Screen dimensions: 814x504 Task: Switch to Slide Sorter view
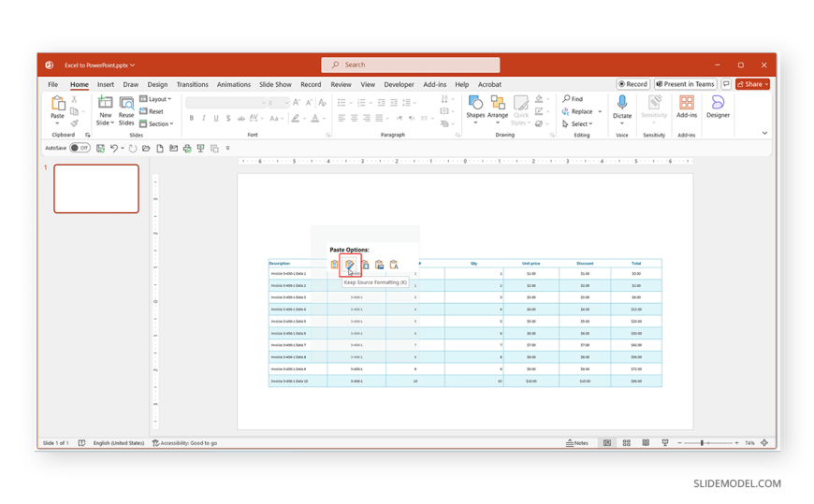(627, 443)
